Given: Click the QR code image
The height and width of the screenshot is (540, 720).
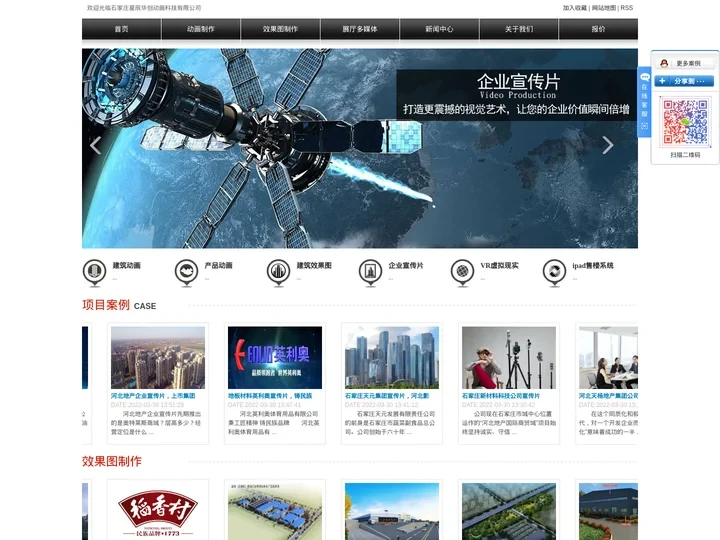Looking at the screenshot, I should [x=685, y=122].
